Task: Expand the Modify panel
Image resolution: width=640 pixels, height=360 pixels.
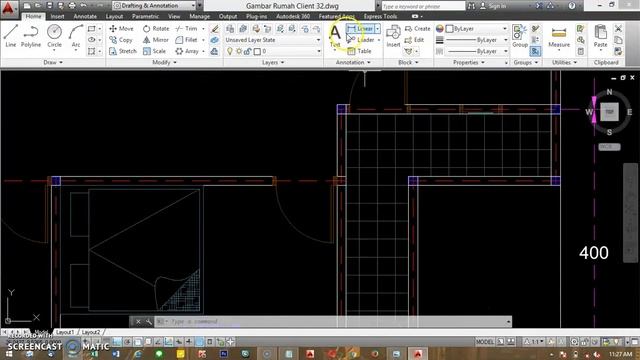Action: coord(164,62)
